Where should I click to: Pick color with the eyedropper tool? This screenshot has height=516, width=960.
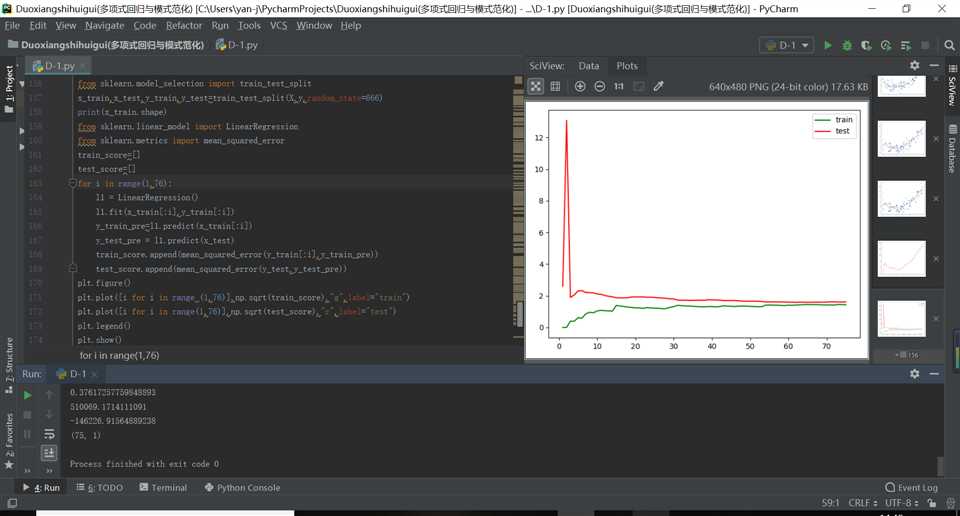tap(658, 86)
